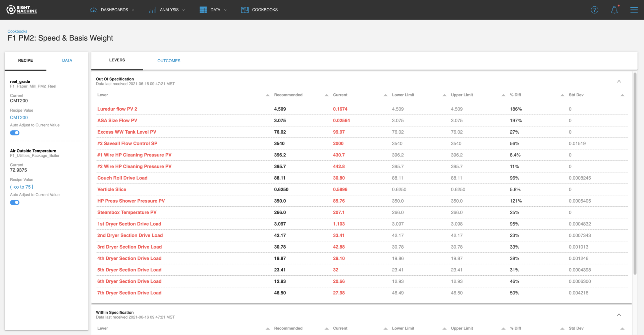Sort Within Specification table by Std Dev arrow

tap(623, 329)
